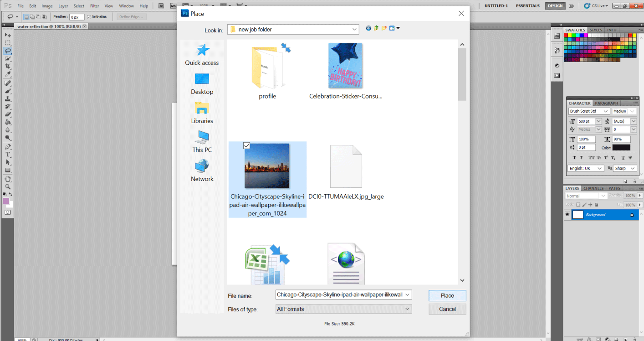Open the Look in folder dropdown
Image resolution: width=644 pixels, height=341 pixels.
[355, 29]
